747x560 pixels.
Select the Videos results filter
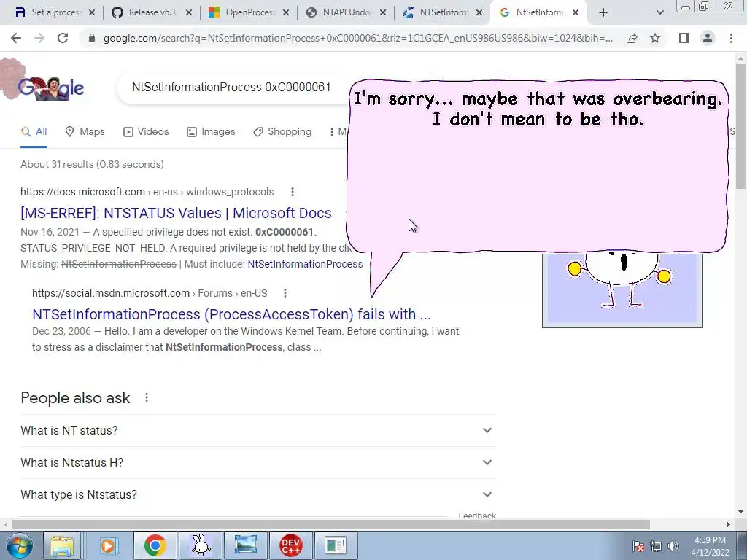click(x=146, y=132)
